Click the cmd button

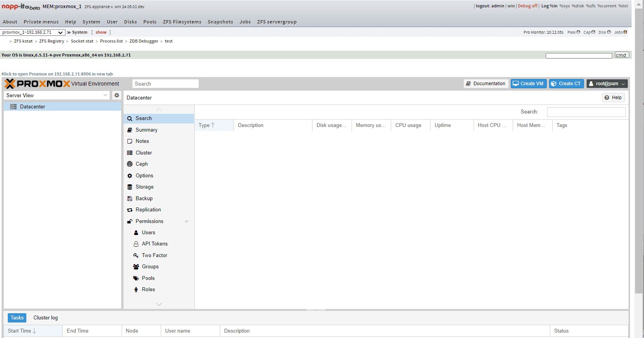[622, 55]
